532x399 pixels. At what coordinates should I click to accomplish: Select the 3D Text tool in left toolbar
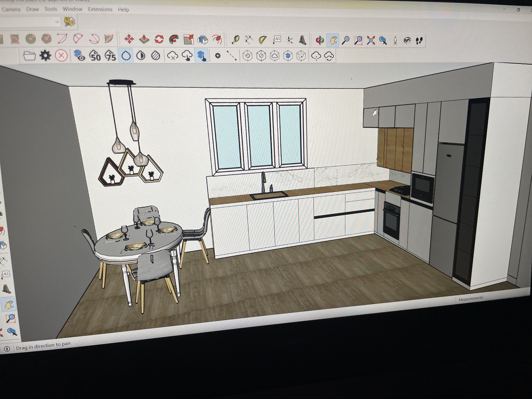[6, 289]
